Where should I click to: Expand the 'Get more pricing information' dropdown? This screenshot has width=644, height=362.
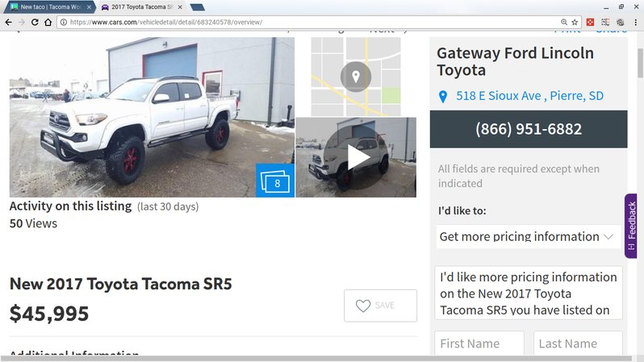[528, 236]
